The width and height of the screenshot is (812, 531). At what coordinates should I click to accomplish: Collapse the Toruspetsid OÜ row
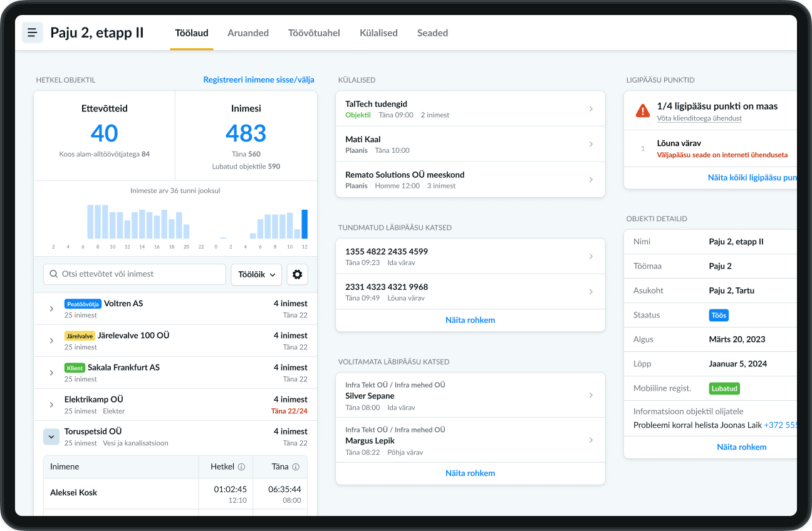click(51, 436)
